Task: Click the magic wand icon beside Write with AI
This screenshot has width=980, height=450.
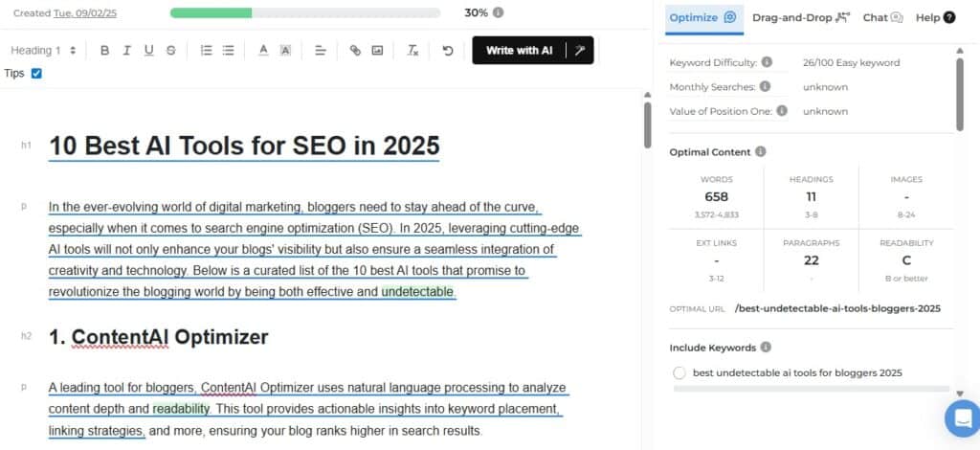Action: tap(580, 51)
